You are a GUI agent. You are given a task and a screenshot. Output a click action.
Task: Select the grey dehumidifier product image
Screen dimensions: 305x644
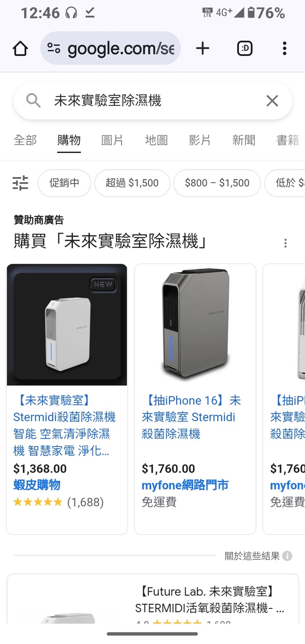(x=195, y=325)
